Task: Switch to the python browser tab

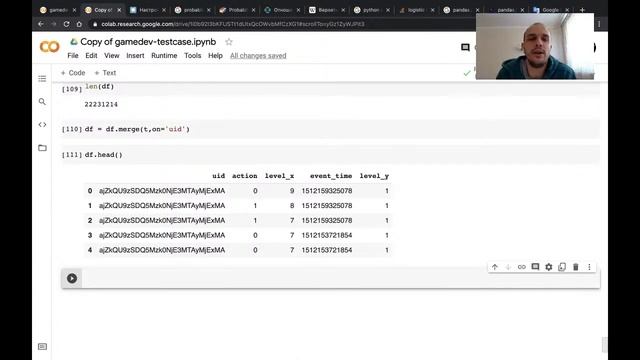Action: click(372, 10)
